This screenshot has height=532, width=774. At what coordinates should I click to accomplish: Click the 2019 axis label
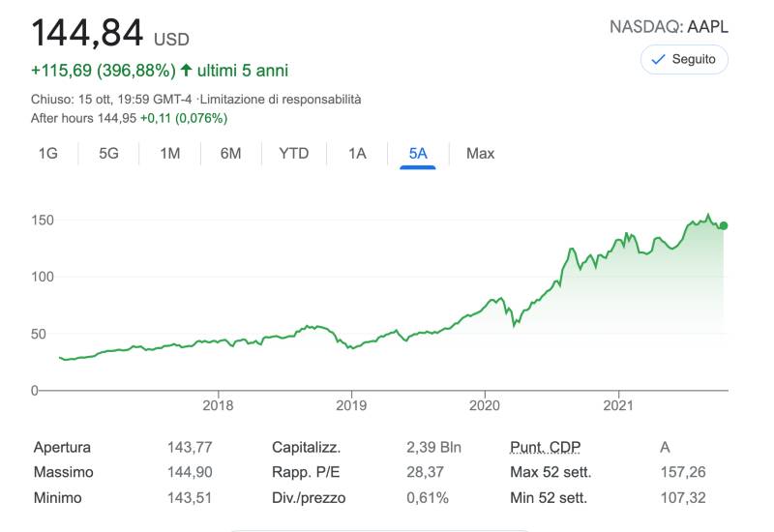[x=351, y=405]
